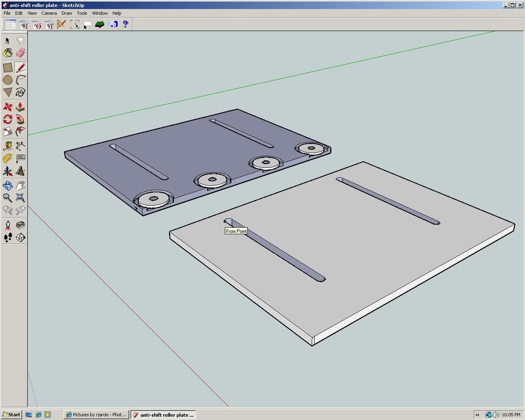Activate the Push/Pull tool
Image resolution: width=525 pixels, height=420 pixels.
click(21, 107)
